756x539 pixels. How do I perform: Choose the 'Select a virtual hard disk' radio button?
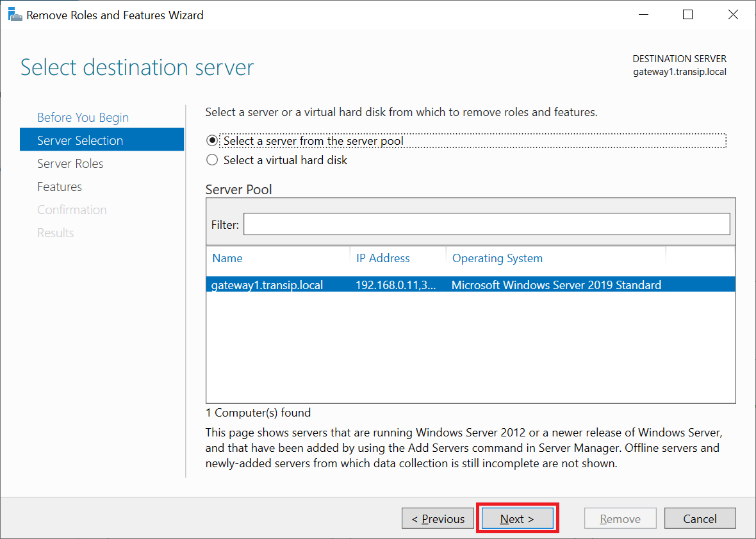pos(213,160)
